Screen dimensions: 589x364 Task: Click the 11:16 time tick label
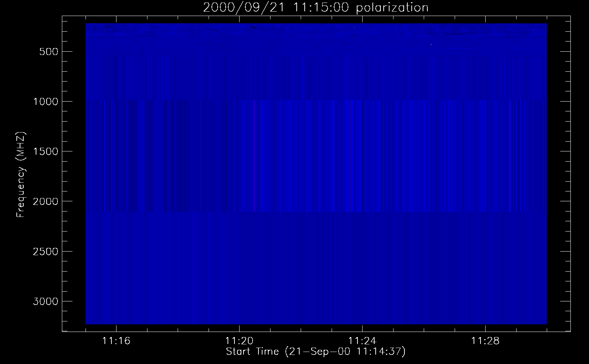pos(116,341)
